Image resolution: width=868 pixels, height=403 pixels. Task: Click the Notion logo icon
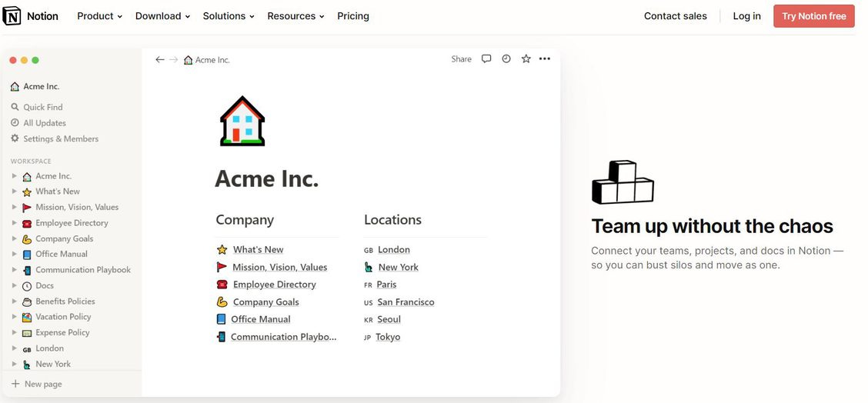coord(12,16)
